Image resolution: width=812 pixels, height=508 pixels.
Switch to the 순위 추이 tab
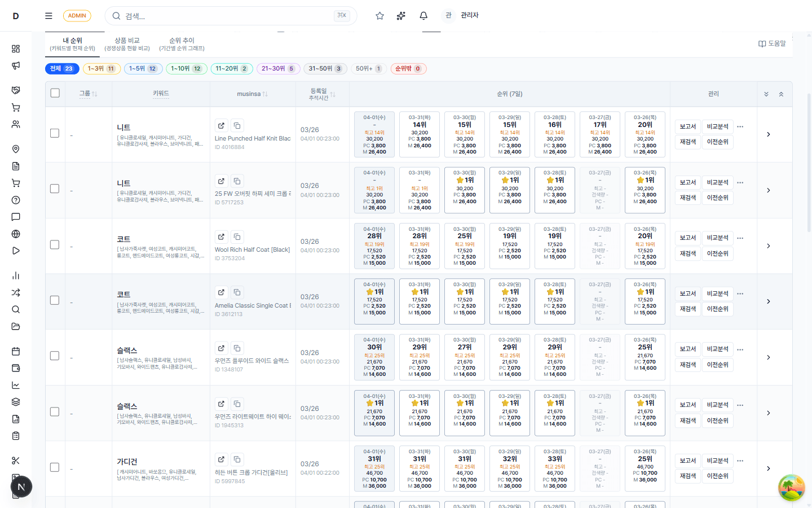182,44
